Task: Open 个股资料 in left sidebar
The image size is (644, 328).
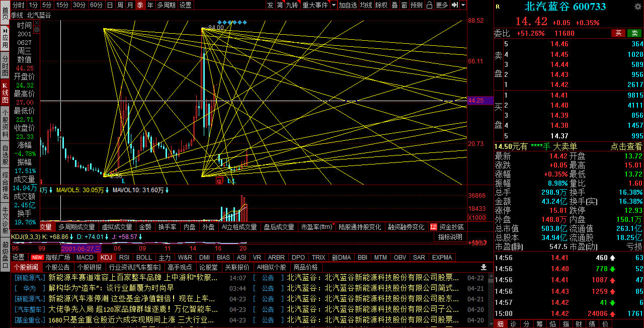Action: point(5,123)
